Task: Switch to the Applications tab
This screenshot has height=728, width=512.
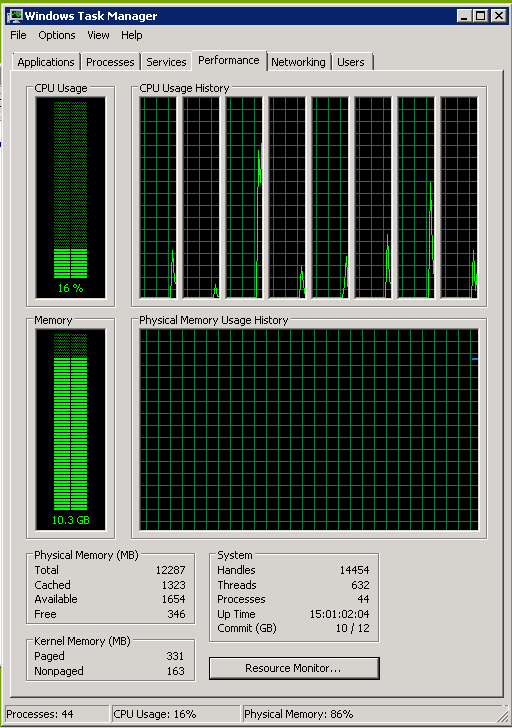Action: coord(46,62)
